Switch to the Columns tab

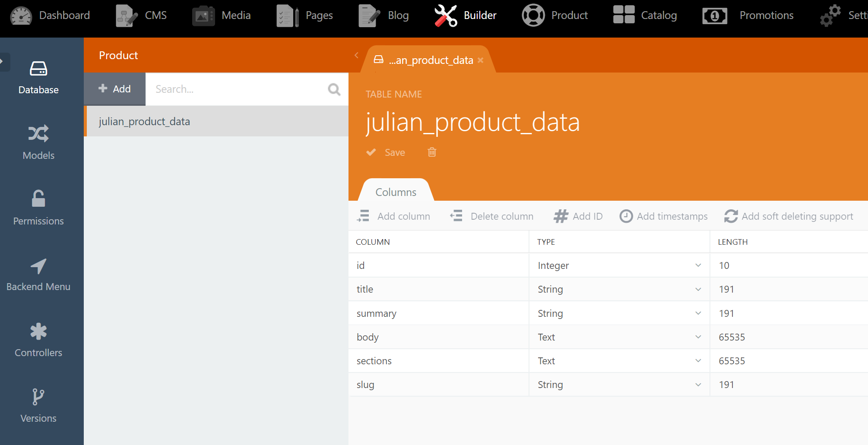click(x=396, y=192)
